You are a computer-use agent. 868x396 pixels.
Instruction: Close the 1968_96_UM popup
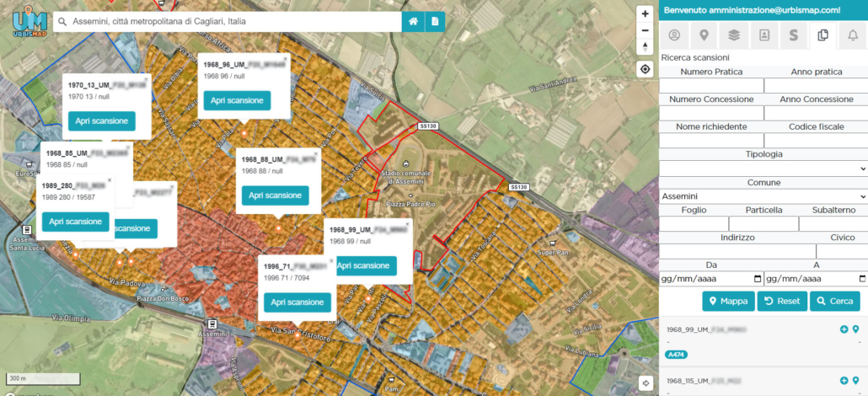point(286,58)
